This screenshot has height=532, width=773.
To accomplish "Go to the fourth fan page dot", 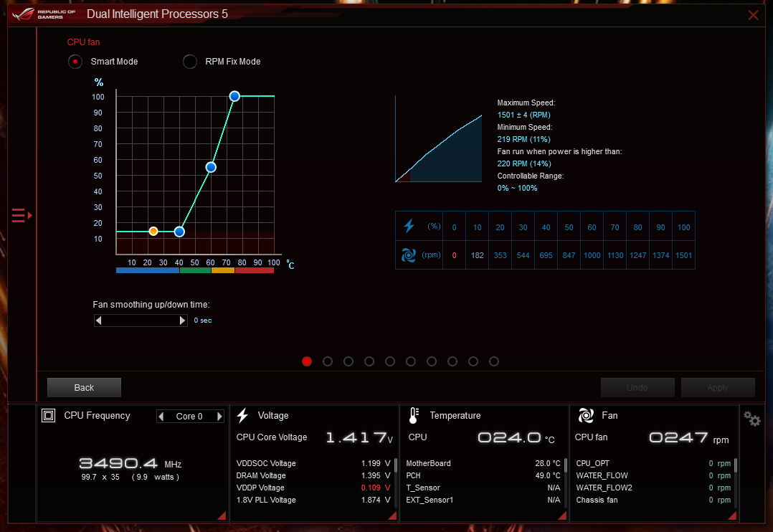I will coord(369,361).
